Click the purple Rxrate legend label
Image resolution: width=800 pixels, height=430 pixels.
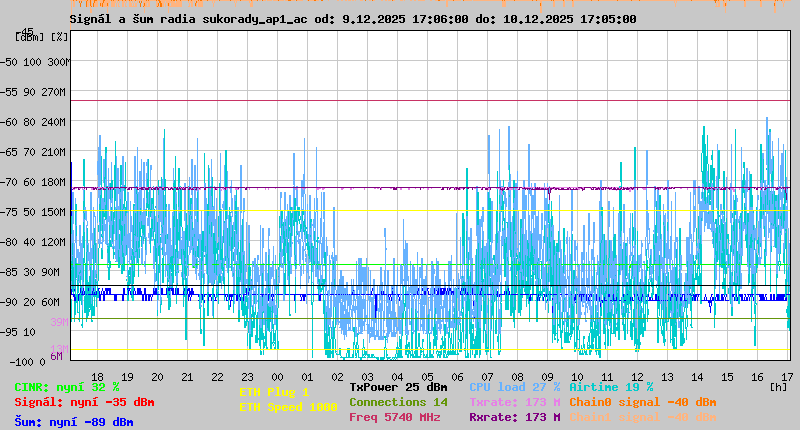(x=514, y=417)
